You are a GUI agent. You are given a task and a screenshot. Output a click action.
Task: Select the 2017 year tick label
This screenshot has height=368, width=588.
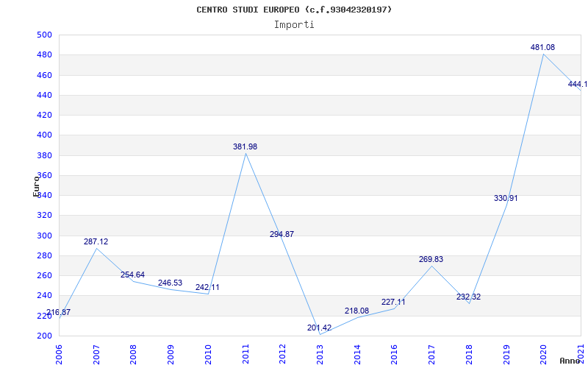[431, 354]
